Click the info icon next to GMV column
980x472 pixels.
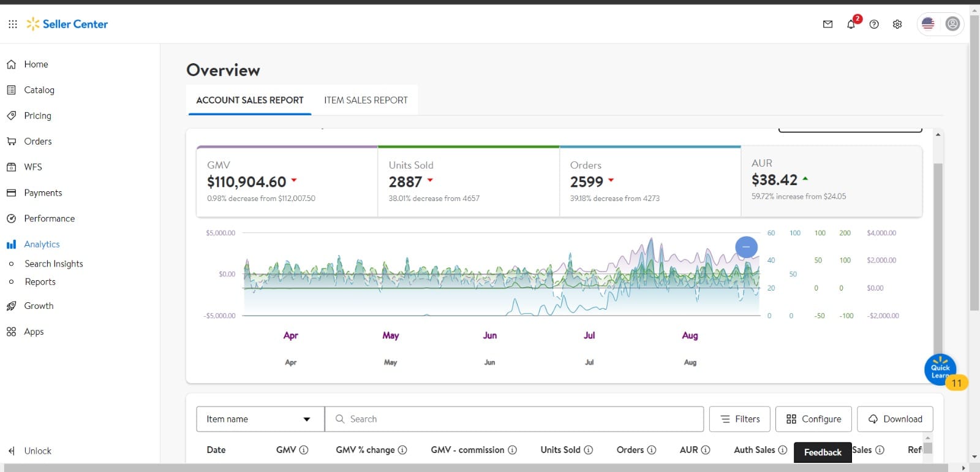pyautogui.click(x=304, y=450)
